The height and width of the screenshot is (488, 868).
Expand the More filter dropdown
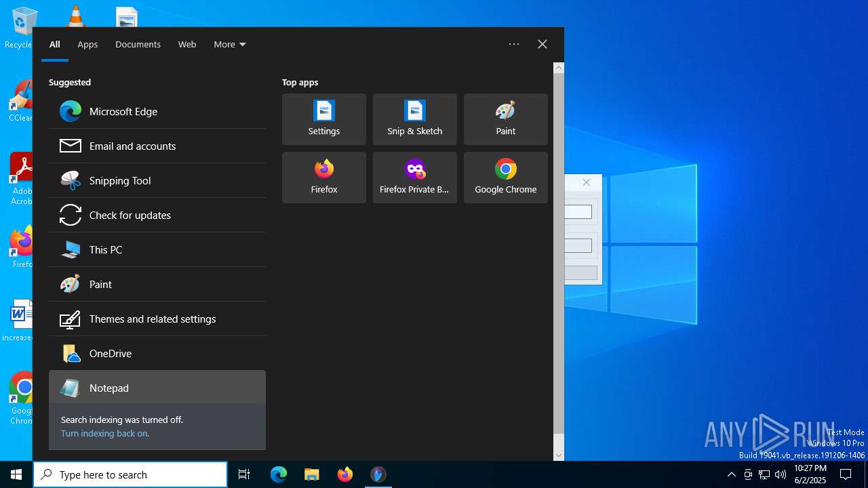coord(230,44)
